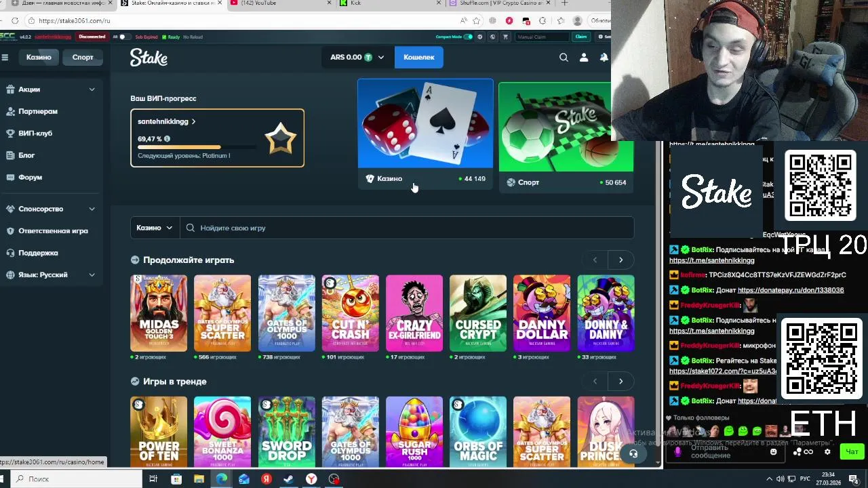Click the Stake logo
Viewport: 868px width, 488px height.
149,58
